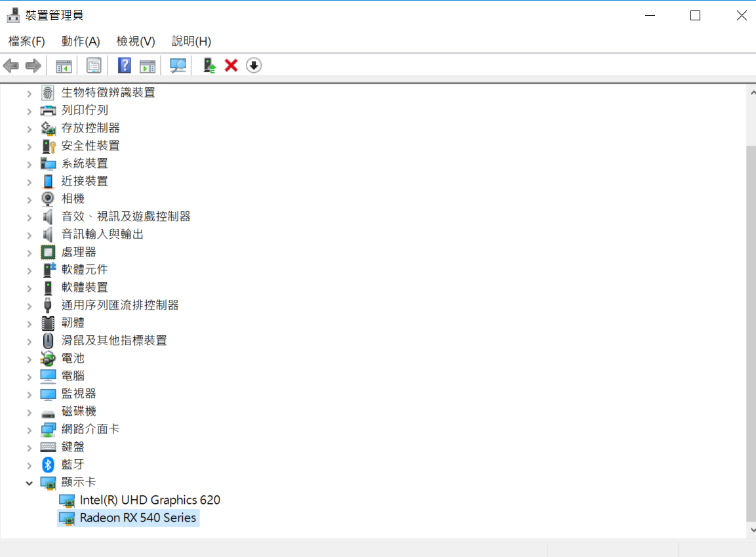Click the keyboard icon beside 鍵盤
This screenshot has width=756, height=557.
pos(48,447)
